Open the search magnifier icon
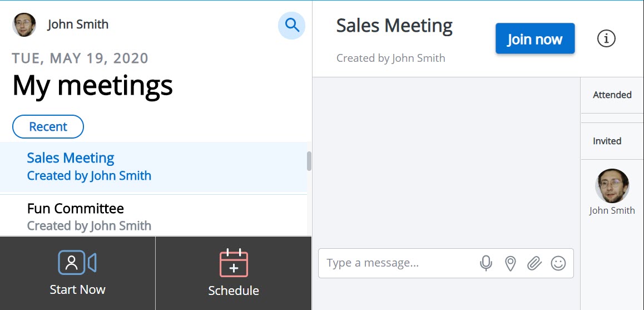644x310 pixels. [291, 26]
